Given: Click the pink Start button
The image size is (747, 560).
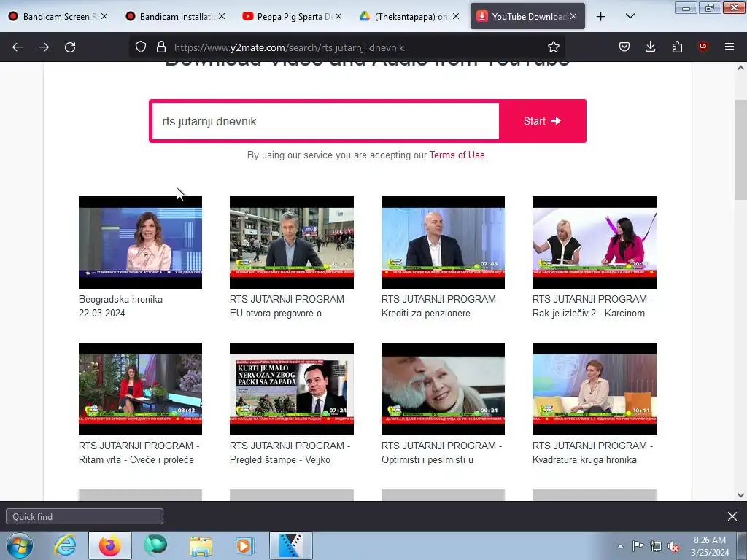Looking at the screenshot, I should [542, 121].
